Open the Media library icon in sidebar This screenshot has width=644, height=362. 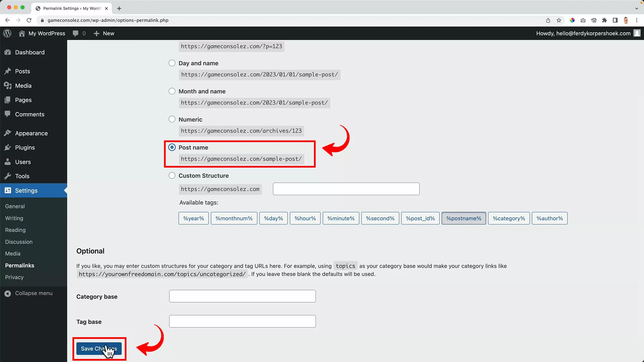8,85
